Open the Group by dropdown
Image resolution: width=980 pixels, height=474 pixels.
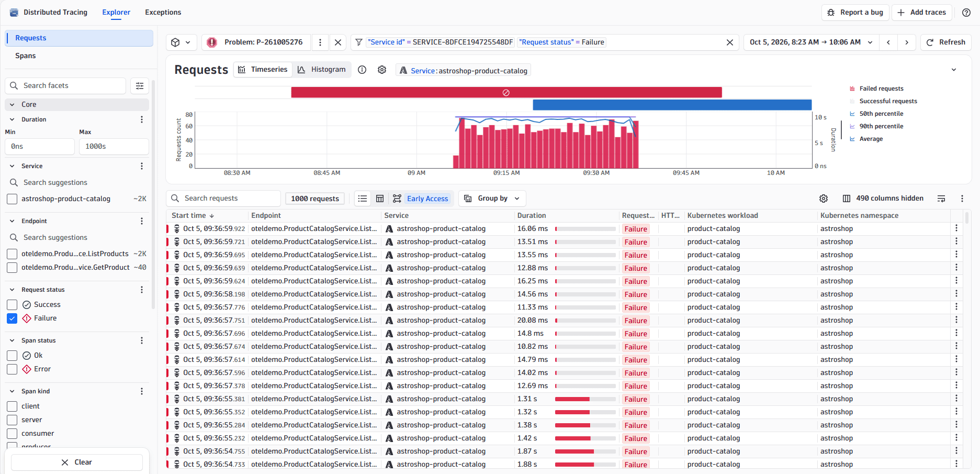pos(492,199)
